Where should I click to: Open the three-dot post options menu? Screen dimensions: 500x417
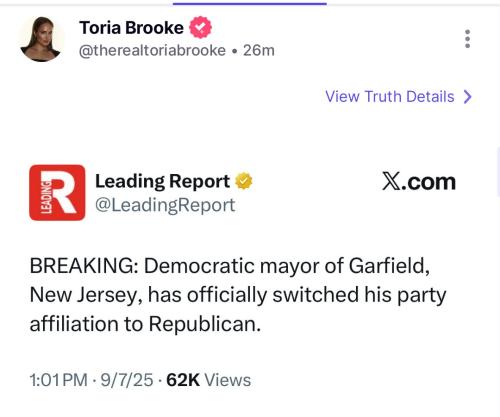(468, 39)
